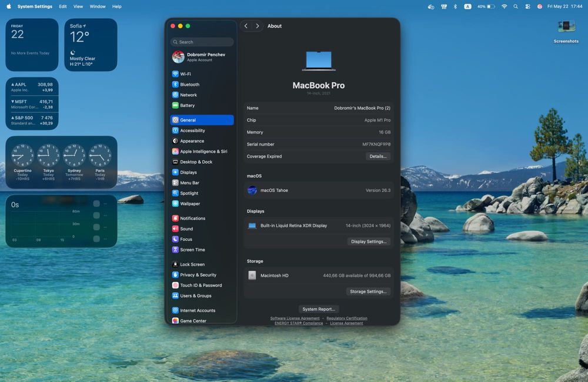588x382 pixels.
Task: Open Display Settings... button
Action: pos(369,242)
